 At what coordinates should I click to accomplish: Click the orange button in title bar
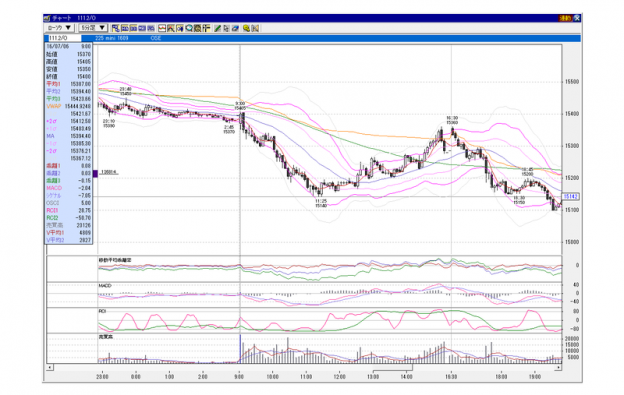565,18
